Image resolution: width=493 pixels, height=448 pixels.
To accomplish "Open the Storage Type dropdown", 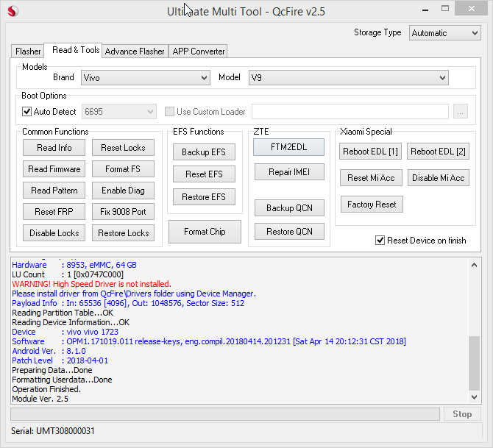I will (444, 33).
